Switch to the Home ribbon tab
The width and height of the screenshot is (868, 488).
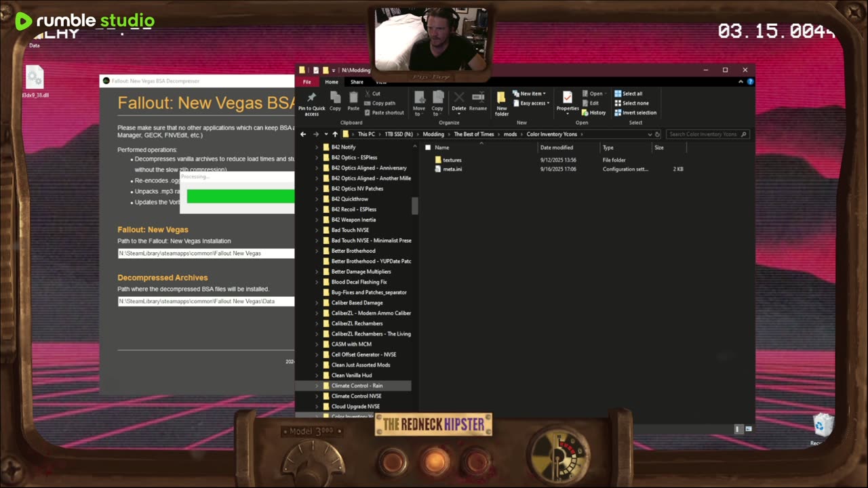pos(332,81)
